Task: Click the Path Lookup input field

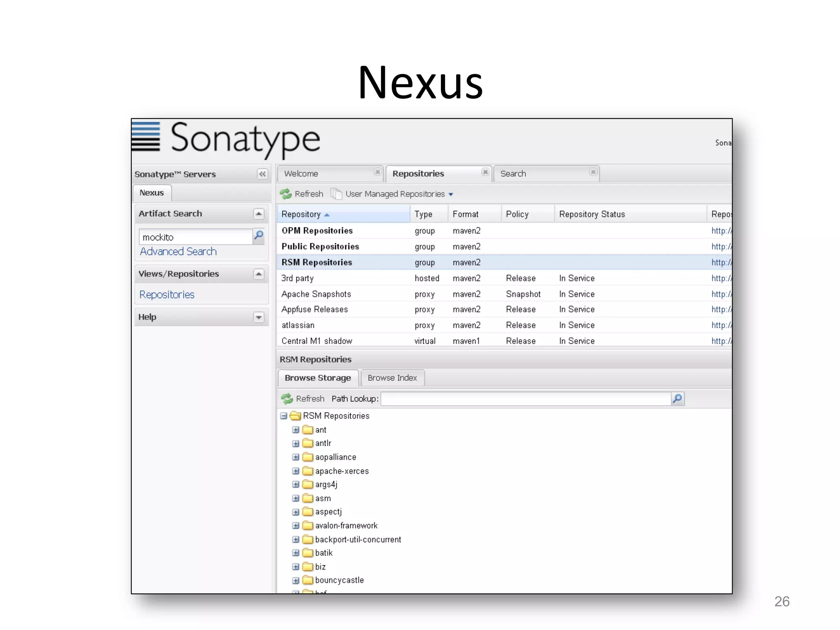Action: click(x=526, y=399)
